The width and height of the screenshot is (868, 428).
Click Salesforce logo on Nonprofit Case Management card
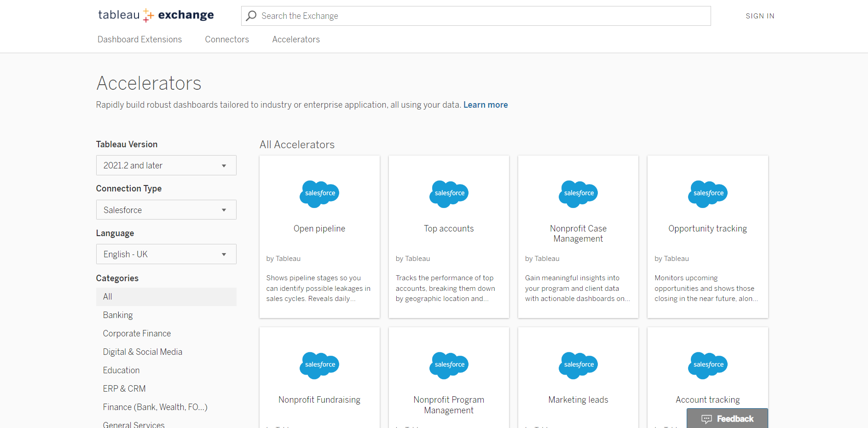pos(579,194)
